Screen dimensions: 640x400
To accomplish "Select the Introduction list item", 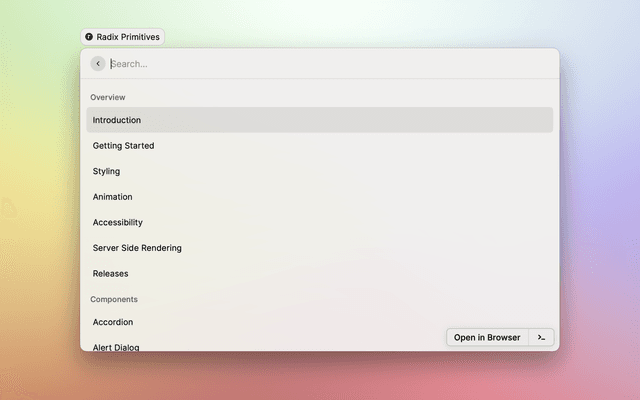I will (x=117, y=120).
